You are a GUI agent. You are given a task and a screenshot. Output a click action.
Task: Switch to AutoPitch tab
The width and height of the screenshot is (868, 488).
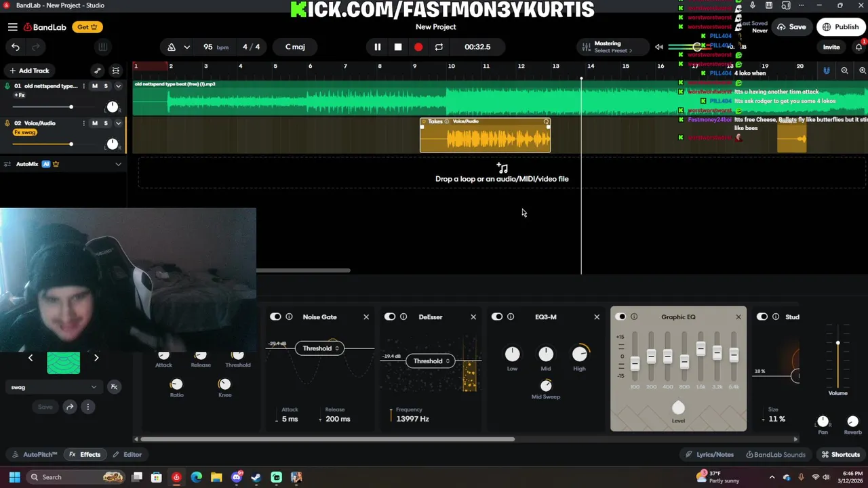(35, 455)
